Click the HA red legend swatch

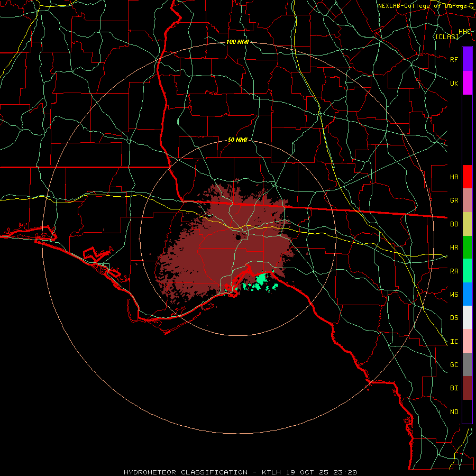tap(467, 177)
